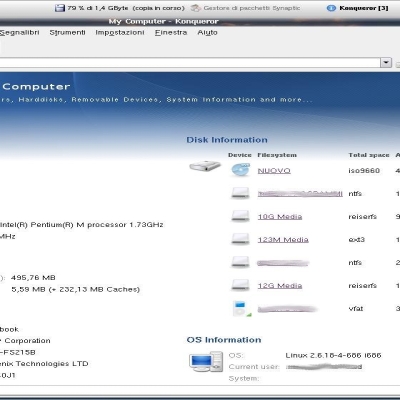
Task: Open the Segnalibri menu
Action: [19, 33]
